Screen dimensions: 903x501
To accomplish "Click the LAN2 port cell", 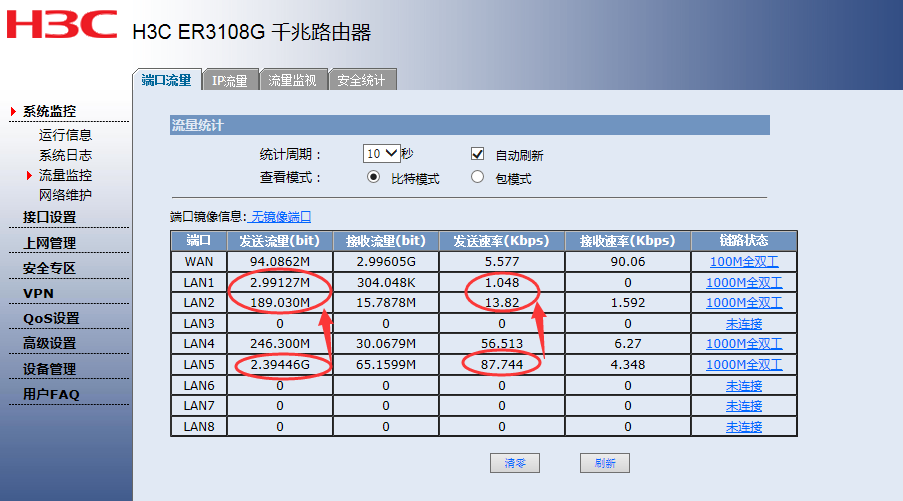I will 199,302.
